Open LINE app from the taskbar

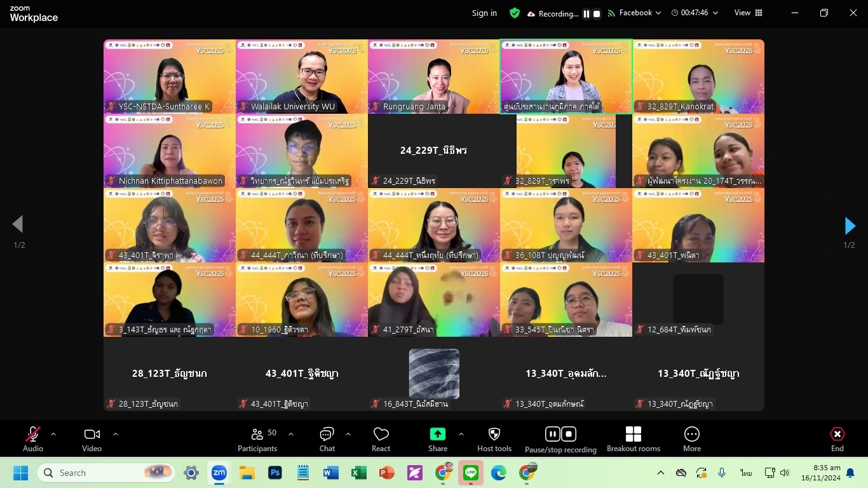[471, 473]
